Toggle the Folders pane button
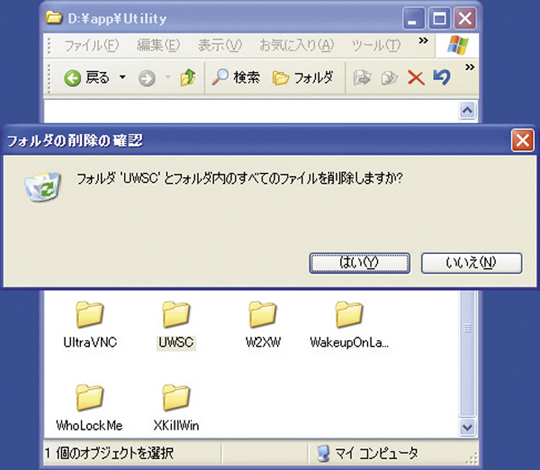This screenshot has width=540, height=470. pyautogui.click(x=303, y=77)
